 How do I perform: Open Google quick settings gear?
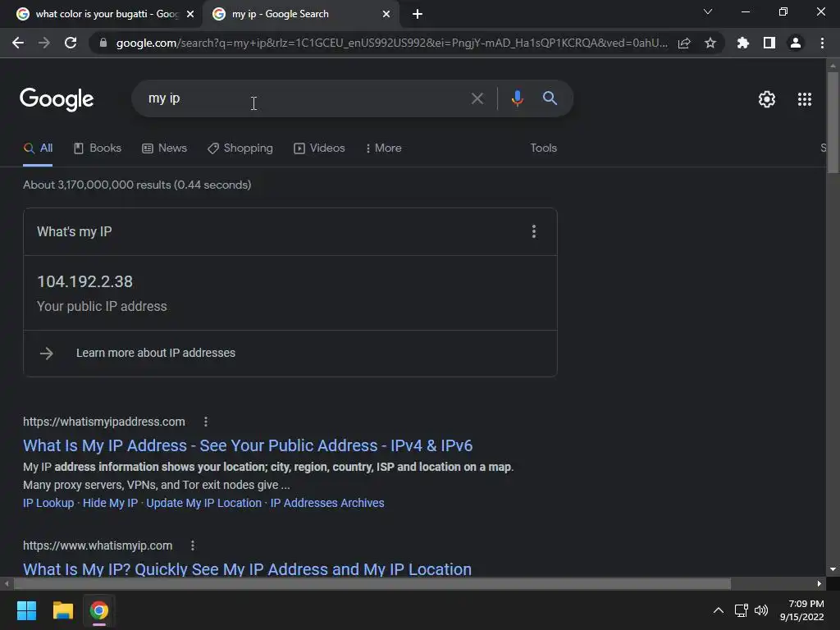click(x=767, y=99)
